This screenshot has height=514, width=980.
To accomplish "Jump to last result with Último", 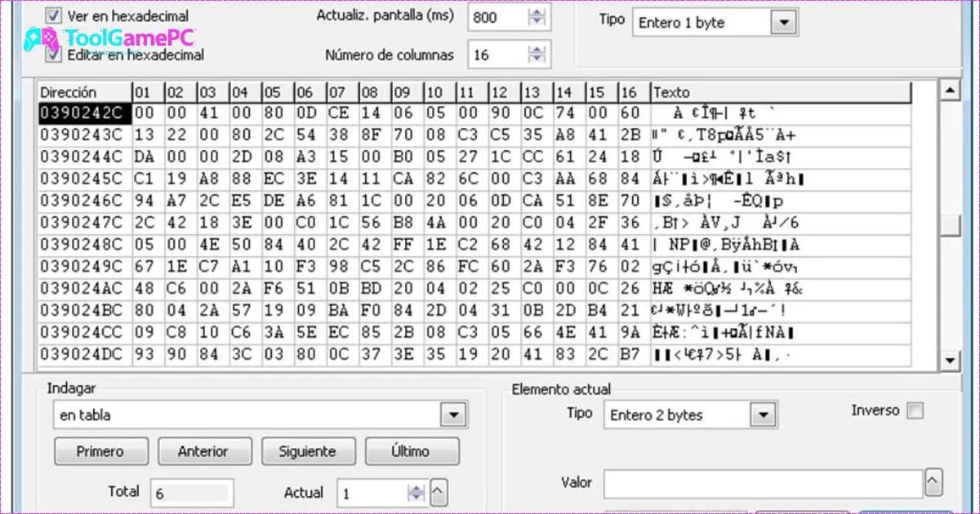I will click(412, 451).
